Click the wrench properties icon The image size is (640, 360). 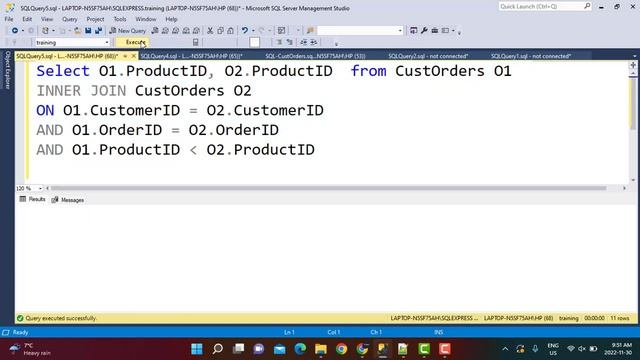[424, 31]
